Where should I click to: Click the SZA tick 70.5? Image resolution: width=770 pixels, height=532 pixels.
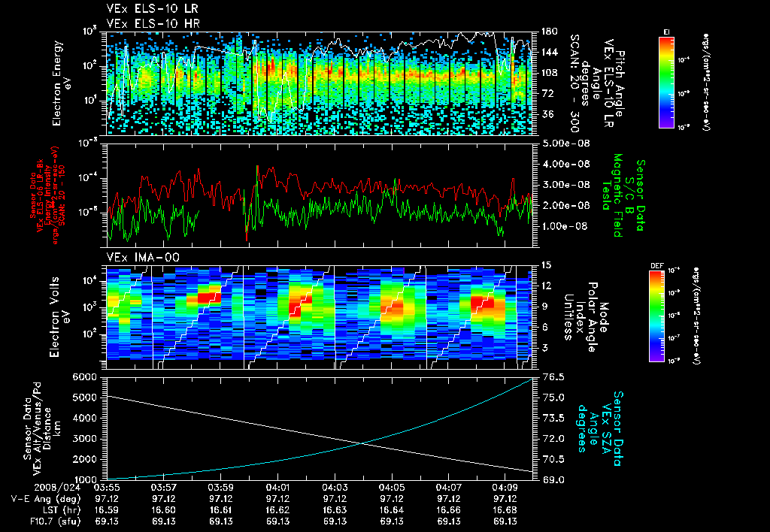pos(552,459)
